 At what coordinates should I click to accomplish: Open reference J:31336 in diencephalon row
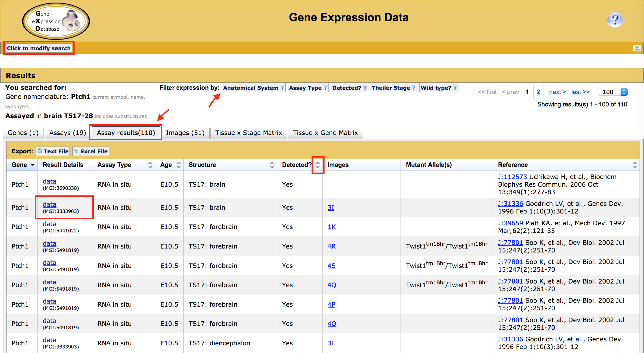pyautogui.click(x=510, y=339)
